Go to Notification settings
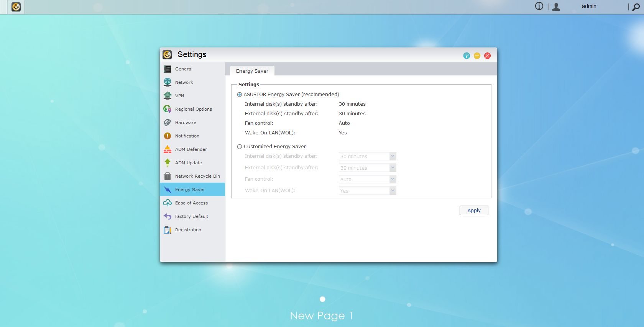644x327 pixels. [192, 136]
